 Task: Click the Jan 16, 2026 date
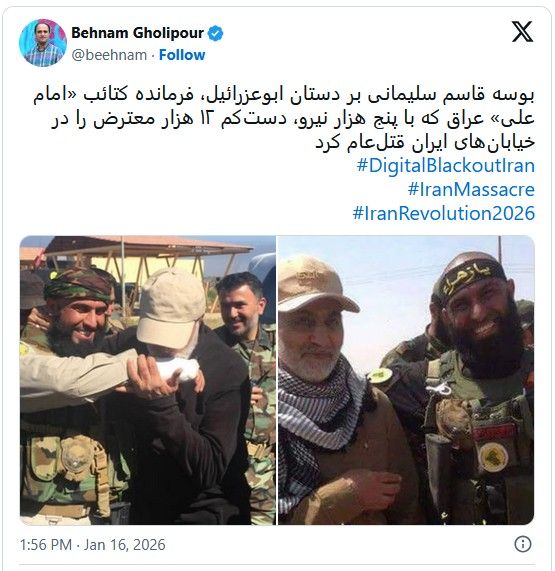125,545
